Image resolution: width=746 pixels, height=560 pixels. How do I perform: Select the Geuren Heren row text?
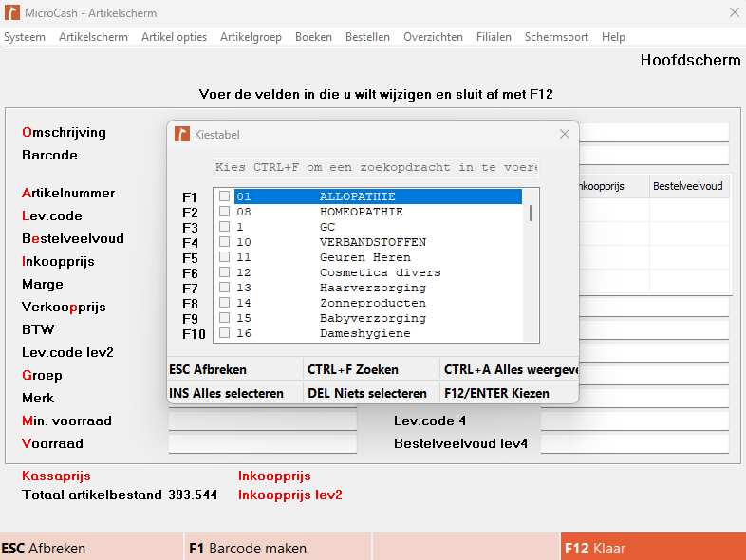364,257
